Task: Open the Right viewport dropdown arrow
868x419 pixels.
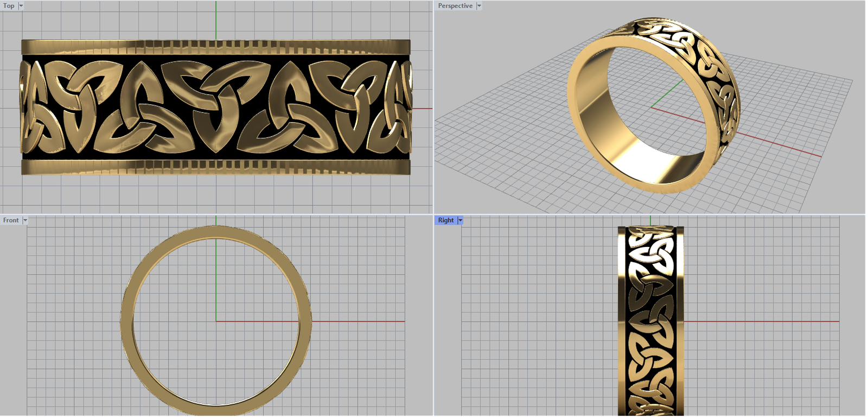Action: [x=460, y=220]
